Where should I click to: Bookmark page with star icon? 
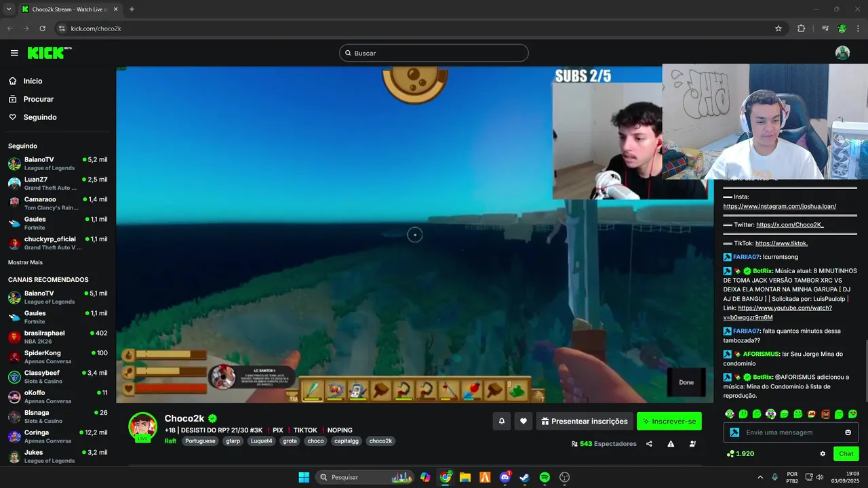pyautogui.click(x=778, y=28)
